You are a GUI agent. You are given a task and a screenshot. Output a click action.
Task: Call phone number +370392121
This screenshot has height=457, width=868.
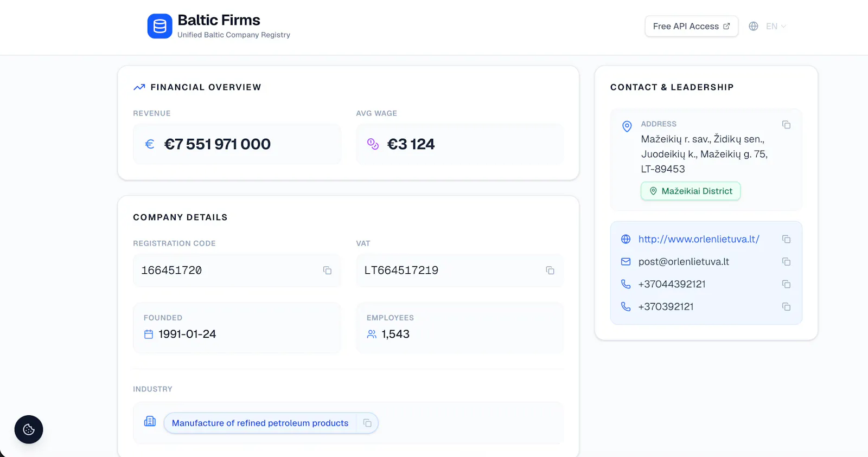[666, 307]
